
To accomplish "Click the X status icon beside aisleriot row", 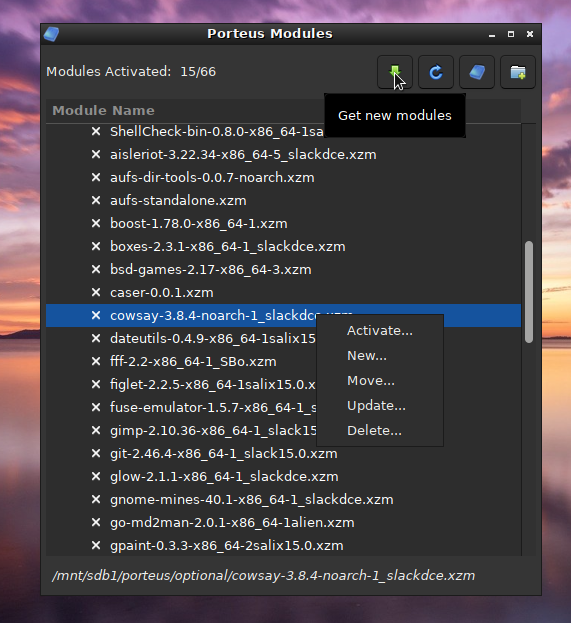I will 96,154.
